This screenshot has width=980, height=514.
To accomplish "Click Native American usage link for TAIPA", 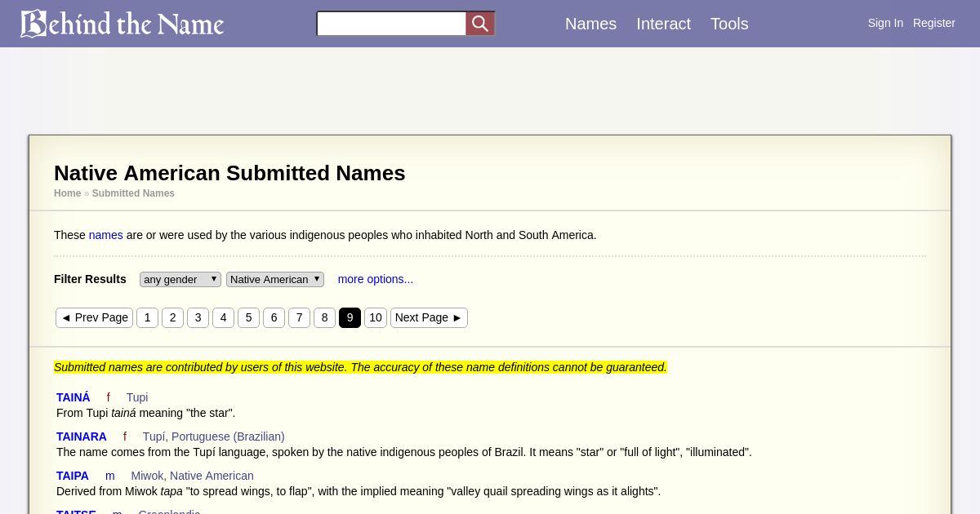I will point(212,476).
